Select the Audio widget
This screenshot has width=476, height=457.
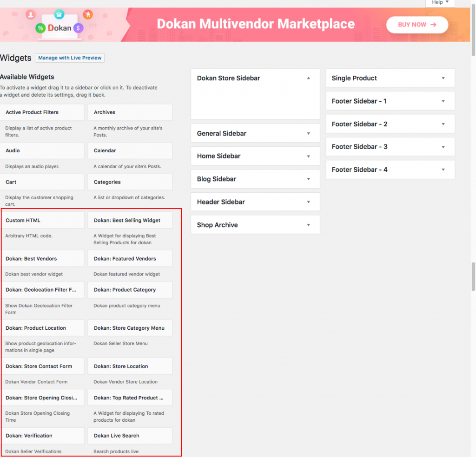click(x=42, y=150)
